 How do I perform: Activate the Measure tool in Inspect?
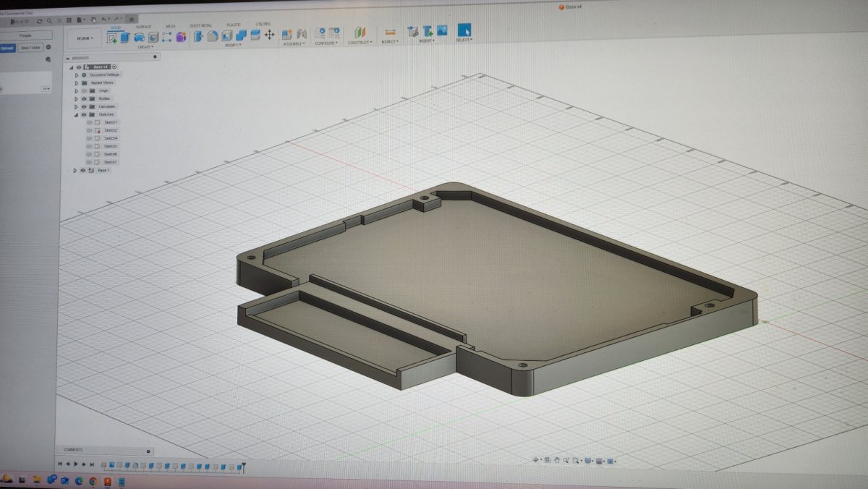pos(390,33)
